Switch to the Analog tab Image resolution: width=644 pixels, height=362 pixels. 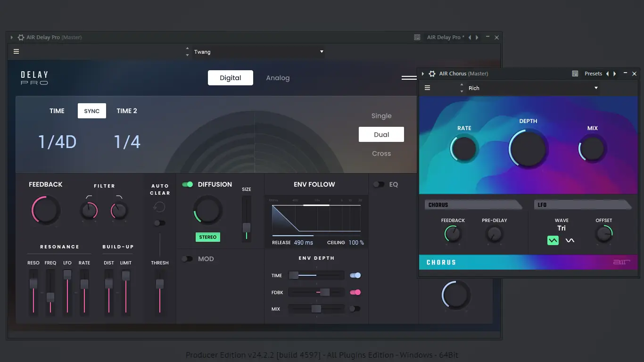pos(278,78)
